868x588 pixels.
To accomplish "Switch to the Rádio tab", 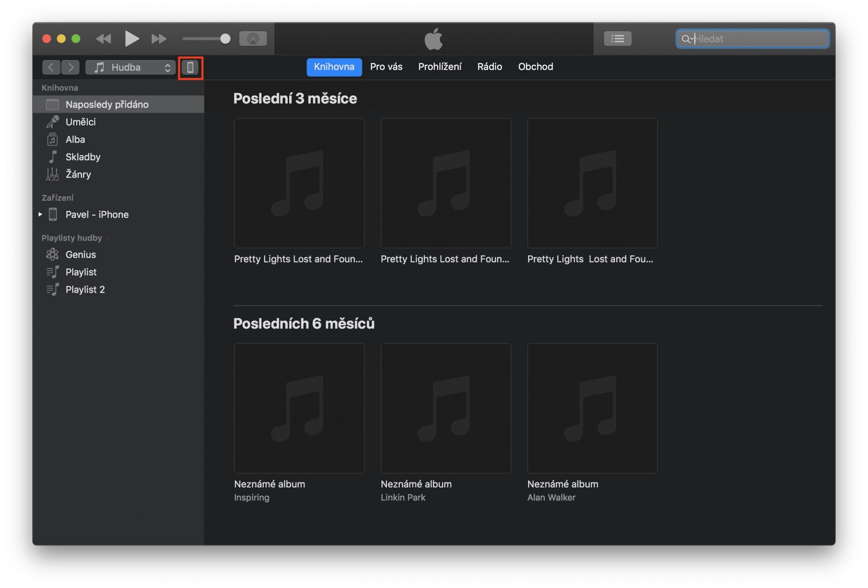I will 489,67.
